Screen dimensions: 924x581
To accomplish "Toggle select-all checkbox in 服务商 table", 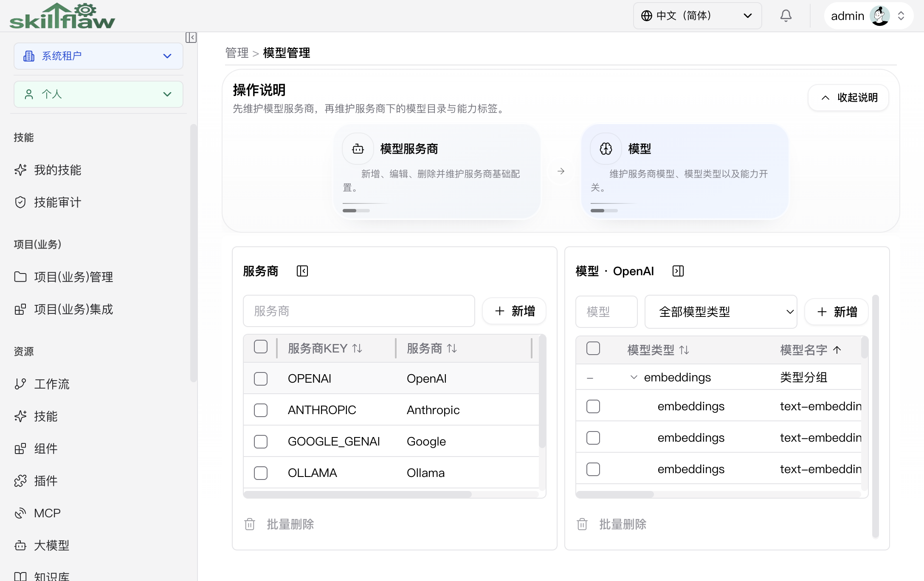I will 261,347.
